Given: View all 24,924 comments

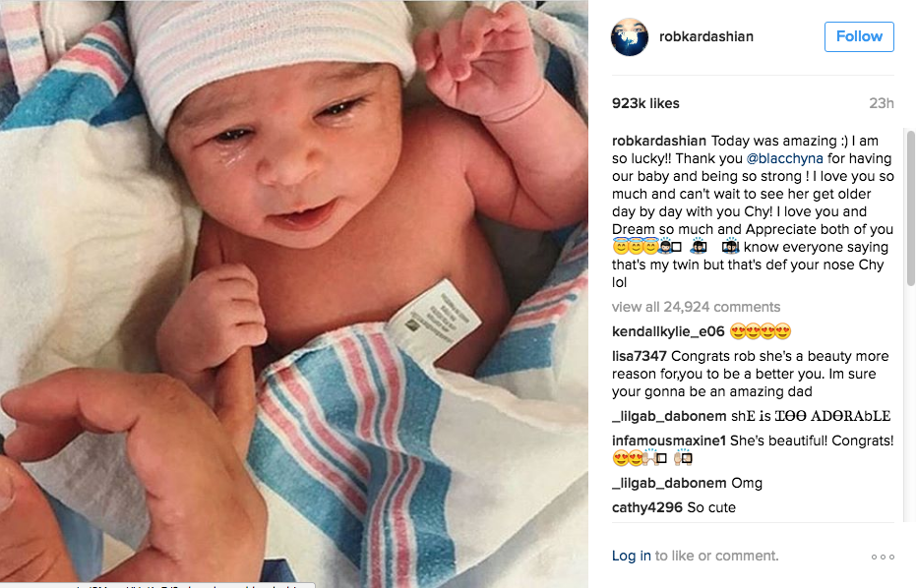Looking at the screenshot, I should (696, 307).
